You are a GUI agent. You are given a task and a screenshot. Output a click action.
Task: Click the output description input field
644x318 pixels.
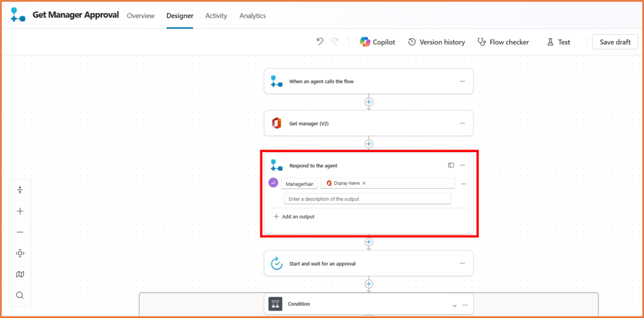367,199
